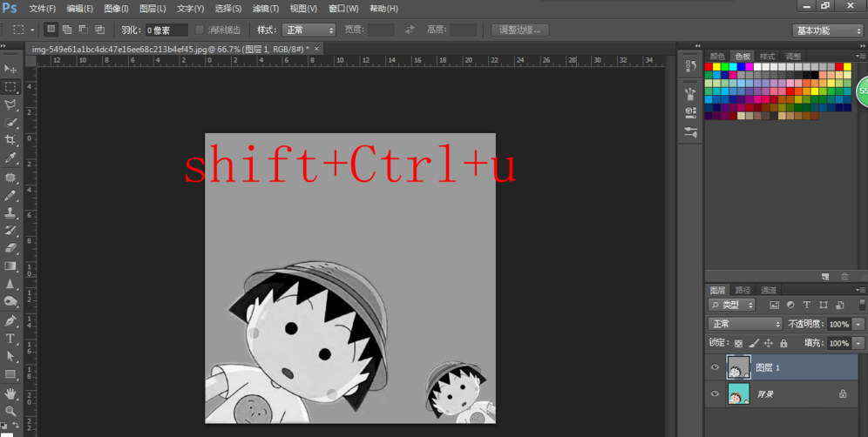868x437 pixels.
Task: Open the 填充 fill slider arrow
Action: 859,344
